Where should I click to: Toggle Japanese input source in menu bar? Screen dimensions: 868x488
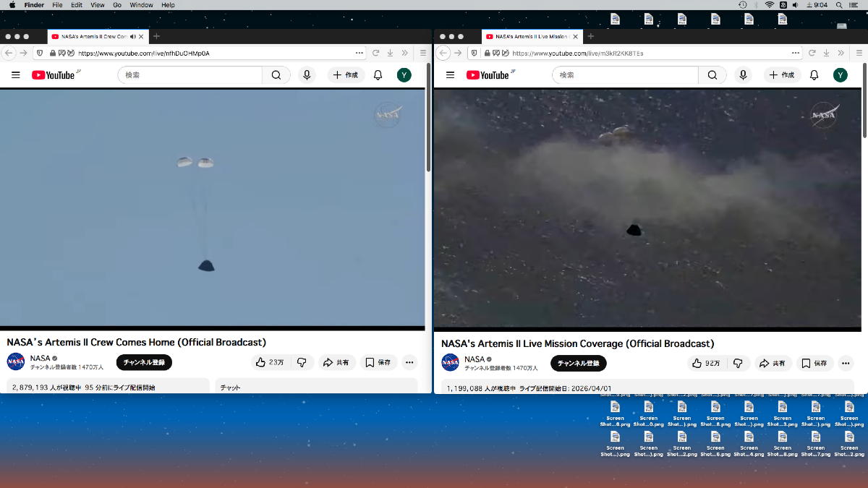(783, 5)
